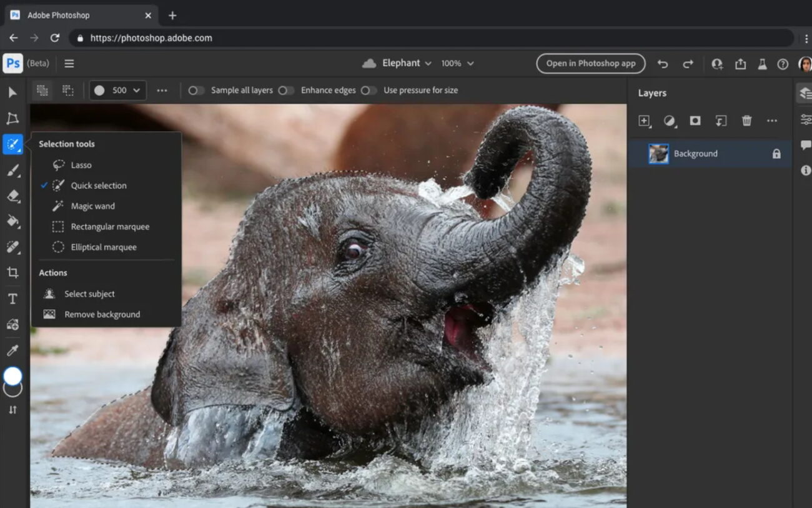Viewport: 812px width, 508px height.
Task: Open Layers panel more options ellipsis
Action: point(772,121)
